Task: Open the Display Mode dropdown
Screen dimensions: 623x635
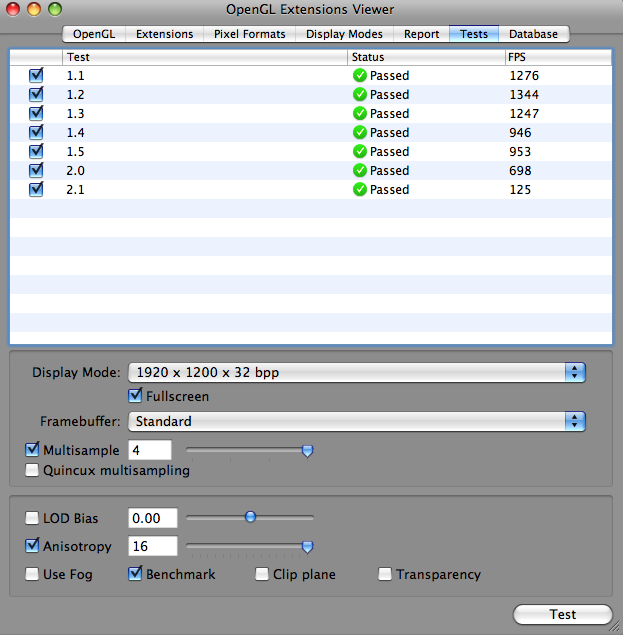Action: pyautogui.click(x=356, y=373)
